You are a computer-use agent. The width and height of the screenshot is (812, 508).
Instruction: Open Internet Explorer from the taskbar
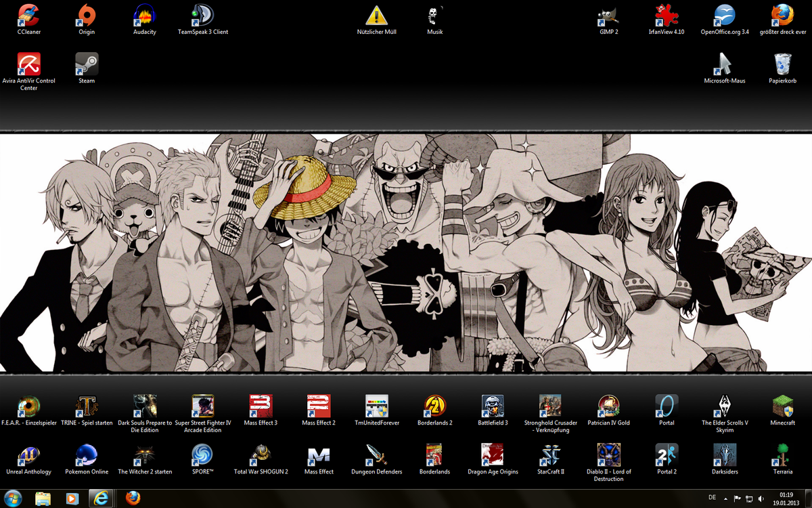[102, 499]
